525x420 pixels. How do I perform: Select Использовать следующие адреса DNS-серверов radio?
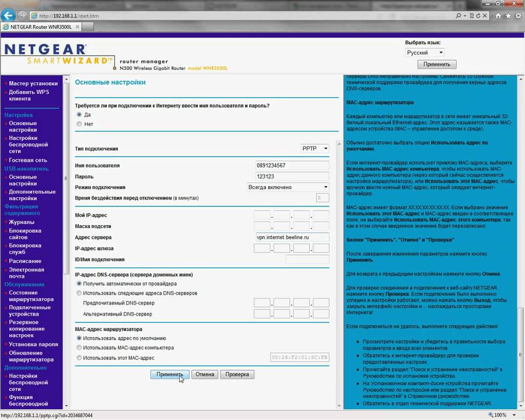[79, 293]
